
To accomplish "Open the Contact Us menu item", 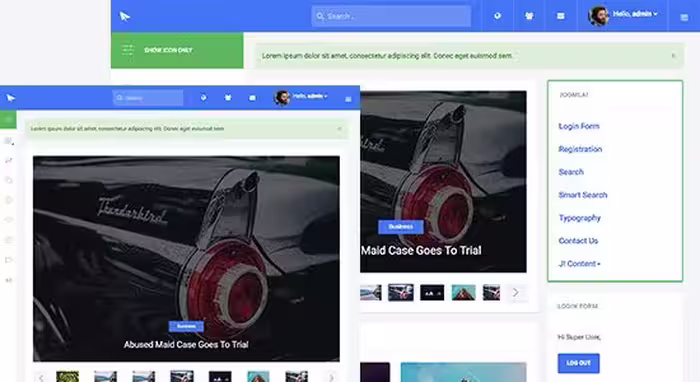I will click(x=578, y=241).
